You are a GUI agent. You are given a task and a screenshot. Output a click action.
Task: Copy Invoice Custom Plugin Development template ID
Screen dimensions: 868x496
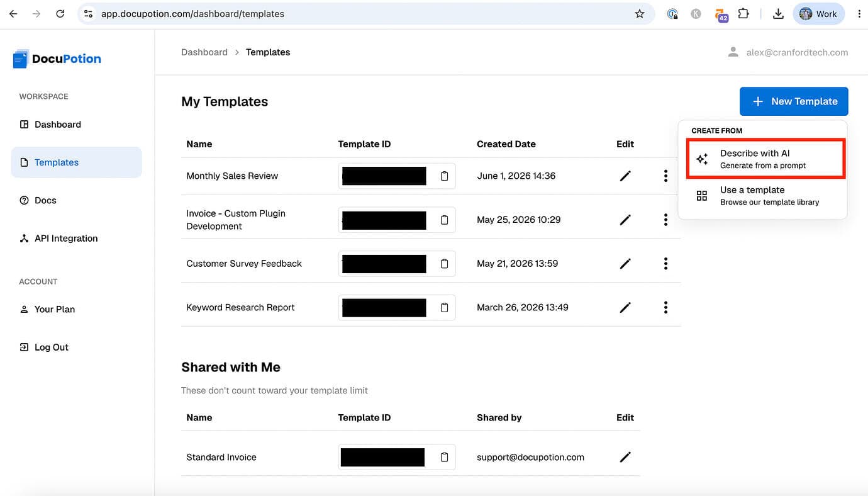[444, 220]
